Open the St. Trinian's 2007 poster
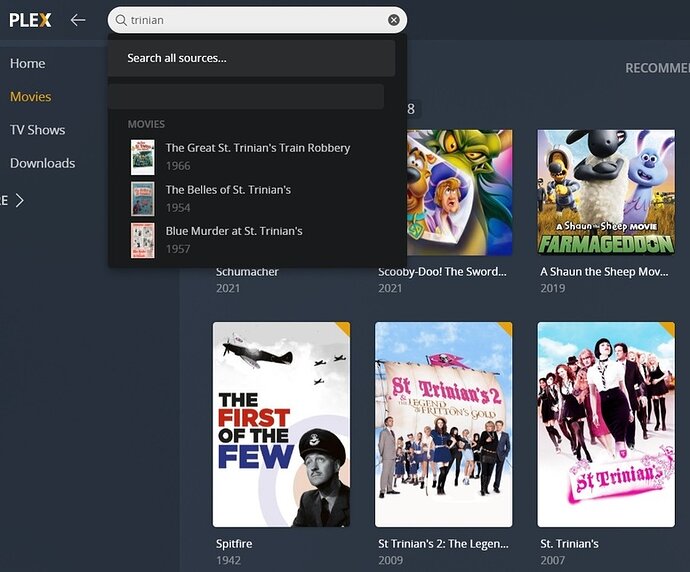 pyautogui.click(x=606, y=425)
